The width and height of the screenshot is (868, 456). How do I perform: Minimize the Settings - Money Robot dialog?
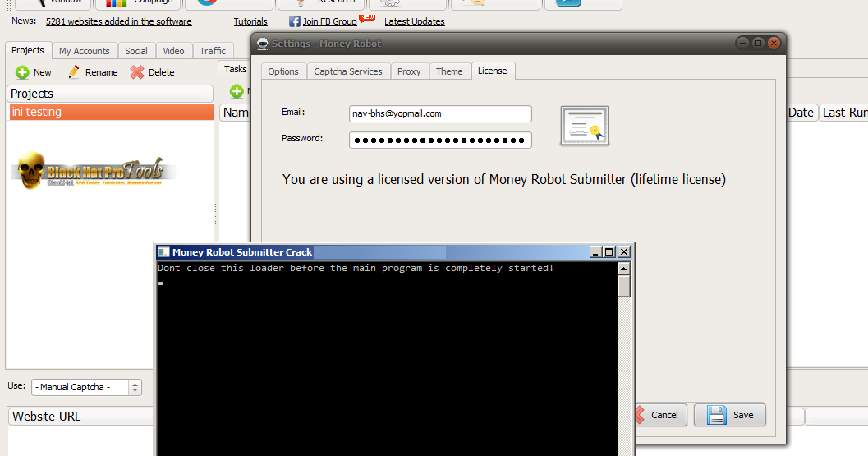click(743, 44)
